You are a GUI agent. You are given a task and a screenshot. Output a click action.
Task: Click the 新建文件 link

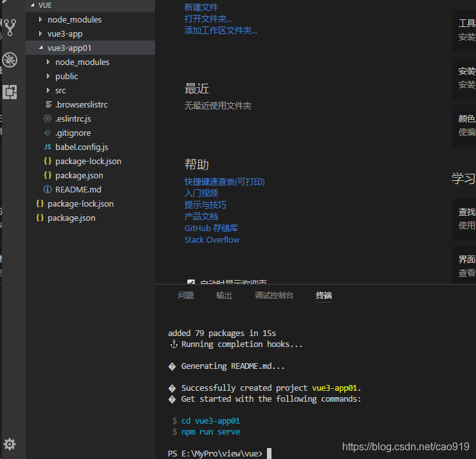click(x=201, y=7)
